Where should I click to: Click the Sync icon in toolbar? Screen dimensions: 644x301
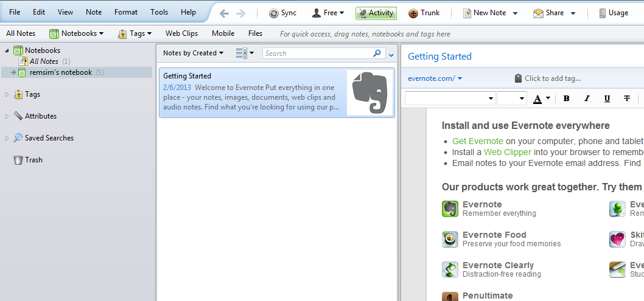click(273, 13)
